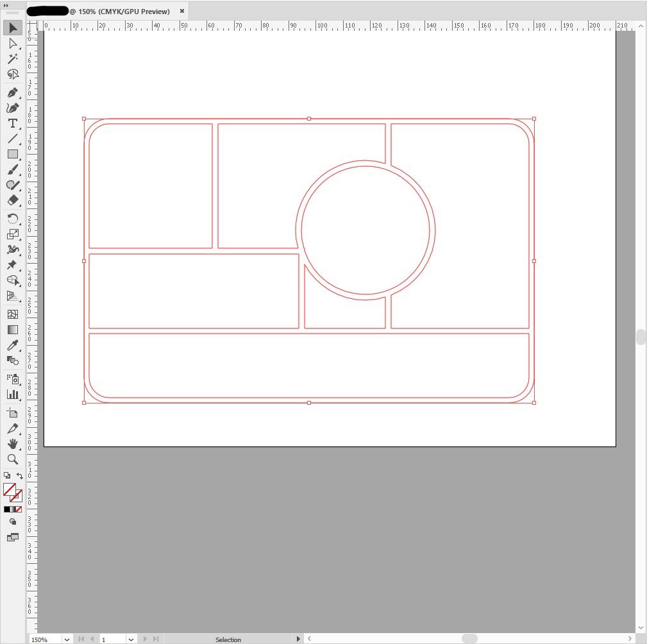The image size is (647, 644).
Task: Go to next artboard button
Action: [145, 639]
